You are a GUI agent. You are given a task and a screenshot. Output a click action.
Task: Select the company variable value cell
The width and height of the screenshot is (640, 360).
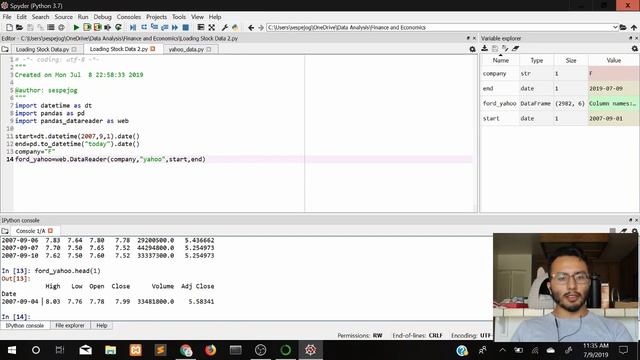coord(613,73)
